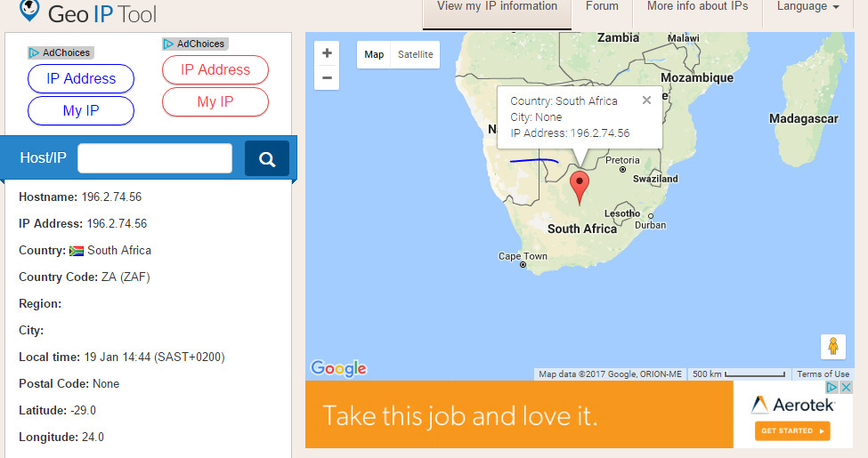Click Latitude -29.0 value
Viewport: 868px width, 458px height.
coord(83,411)
